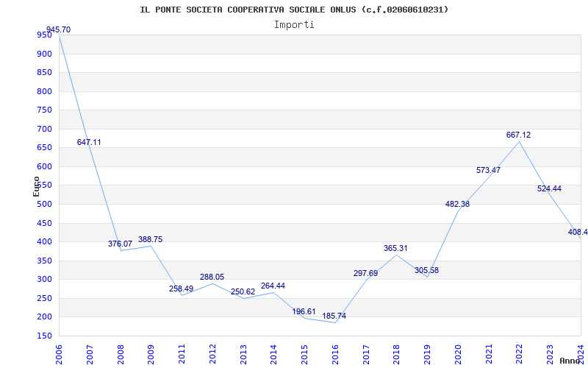This screenshot has height=368, width=588.
Task: Click the 450 y-axis tick label
Action: [44, 224]
